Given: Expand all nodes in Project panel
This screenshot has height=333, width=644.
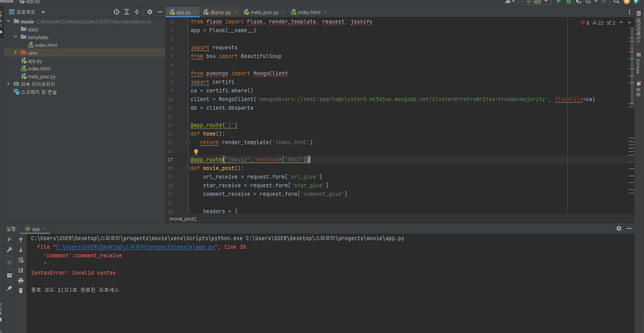Looking at the screenshot, I should click(x=127, y=12).
